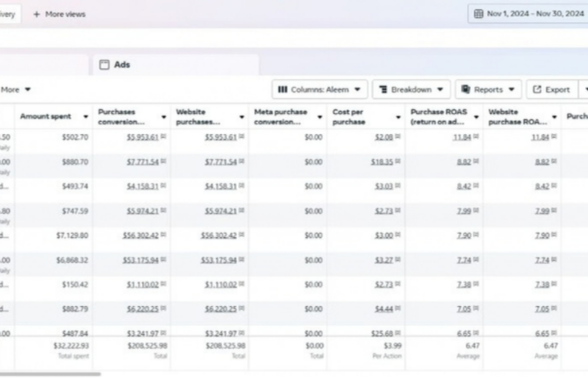Click the info icon beside $25.68 cost per purchase
This screenshot has width=588, height=378.
coord(398,333)
